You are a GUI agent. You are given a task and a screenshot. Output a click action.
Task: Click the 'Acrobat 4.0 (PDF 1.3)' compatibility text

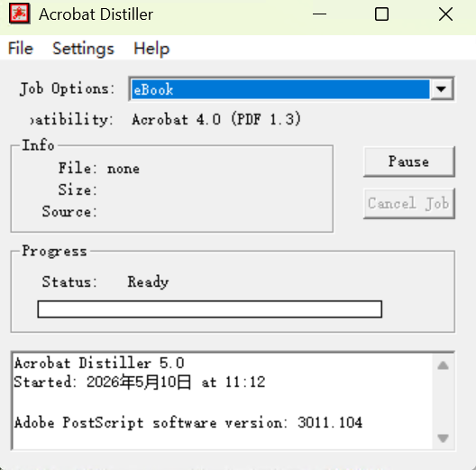tap(216, 119)
